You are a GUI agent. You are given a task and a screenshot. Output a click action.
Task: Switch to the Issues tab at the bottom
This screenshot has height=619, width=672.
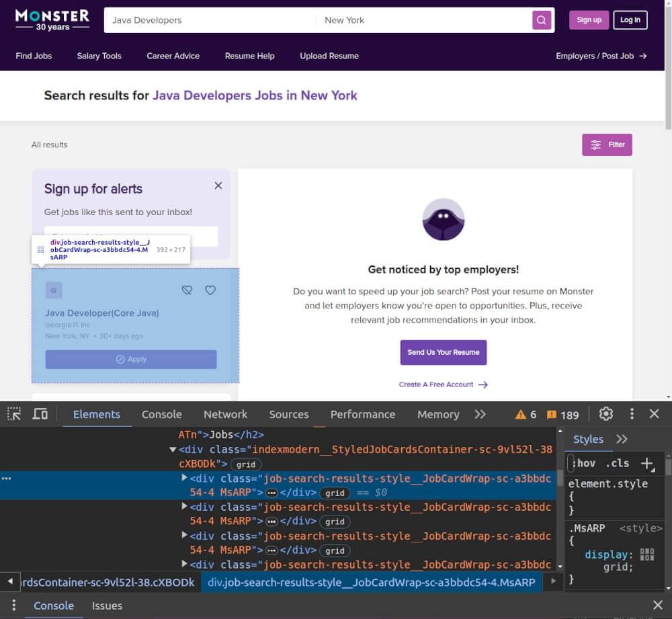tap(107, 605)
